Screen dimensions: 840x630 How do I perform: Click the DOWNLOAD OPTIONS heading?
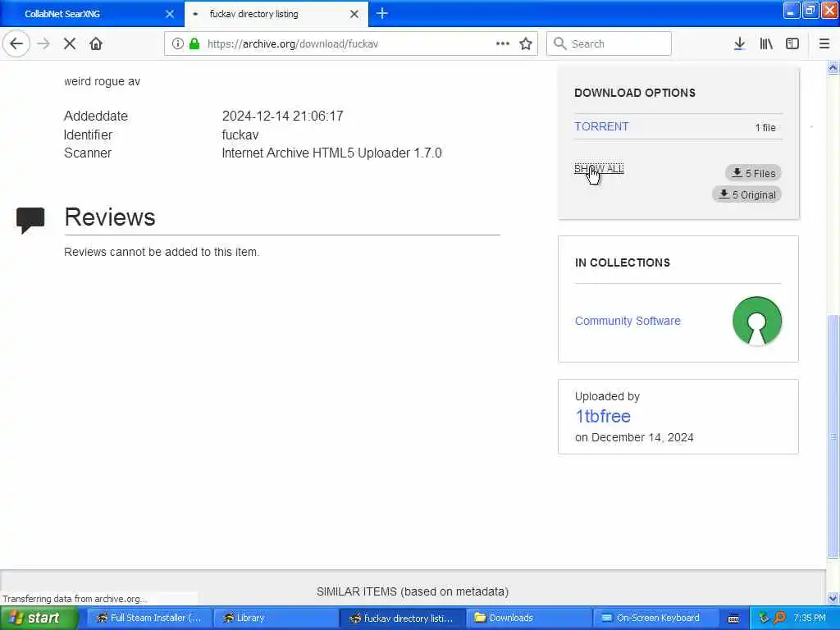[x=635, y=93]
